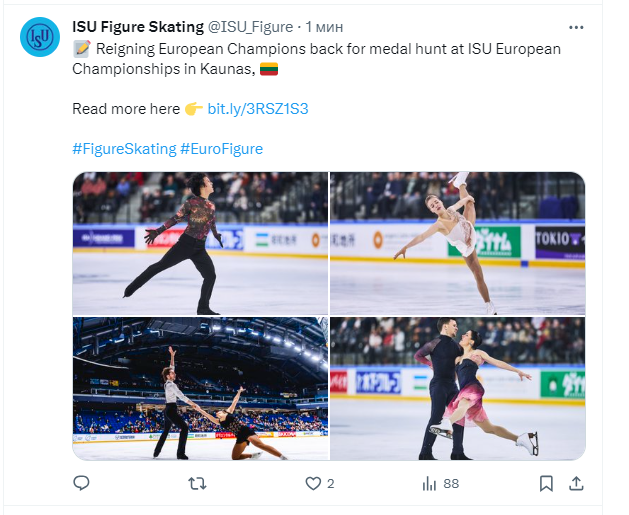Repost the tweet using the arrows icon

coord(198,483)
